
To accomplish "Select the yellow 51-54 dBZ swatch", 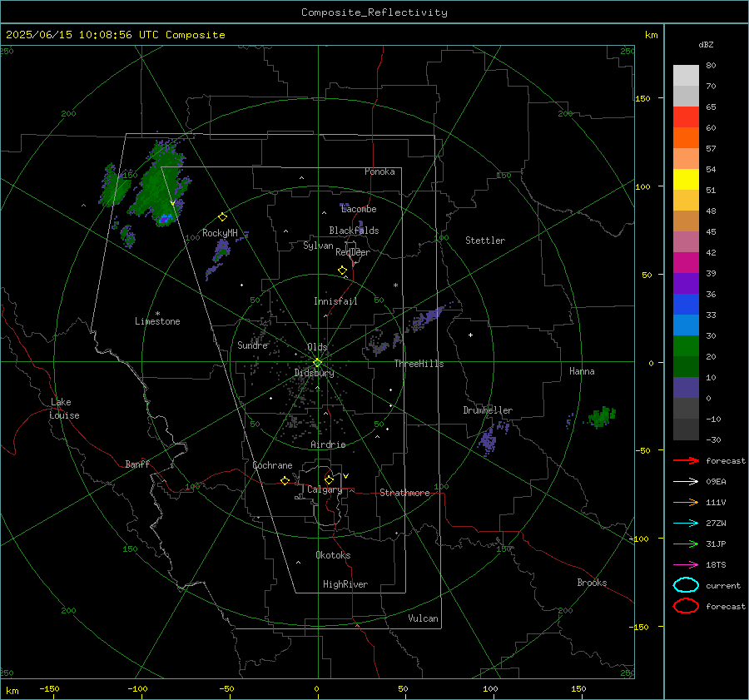I will [686, 180].
